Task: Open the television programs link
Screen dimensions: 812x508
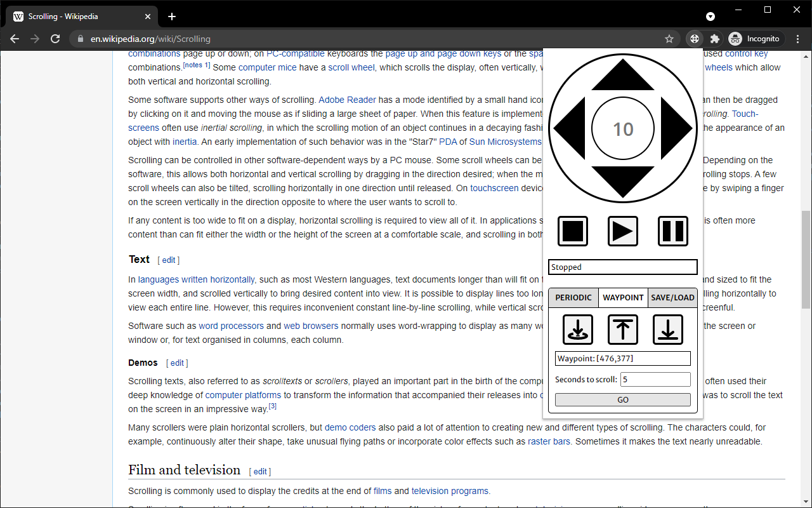Action: [450, 491]
